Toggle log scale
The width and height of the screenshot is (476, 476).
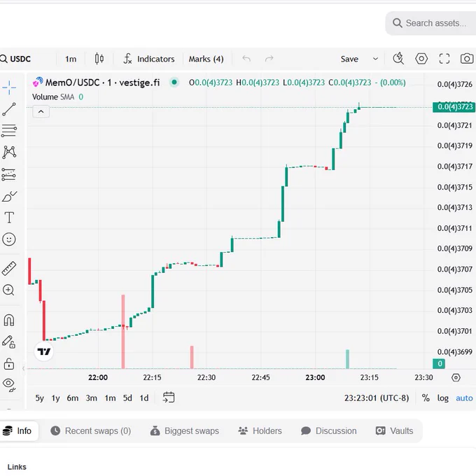442,398
